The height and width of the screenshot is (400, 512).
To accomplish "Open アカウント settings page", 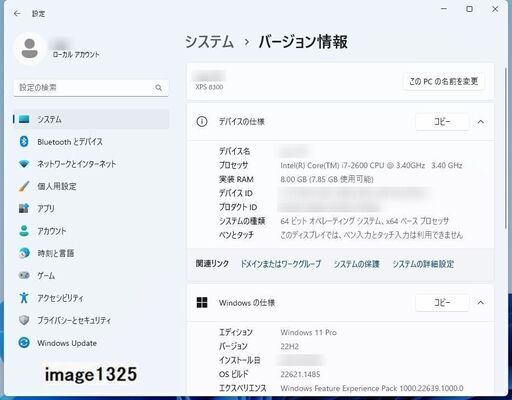I will (x=91, y=231).
